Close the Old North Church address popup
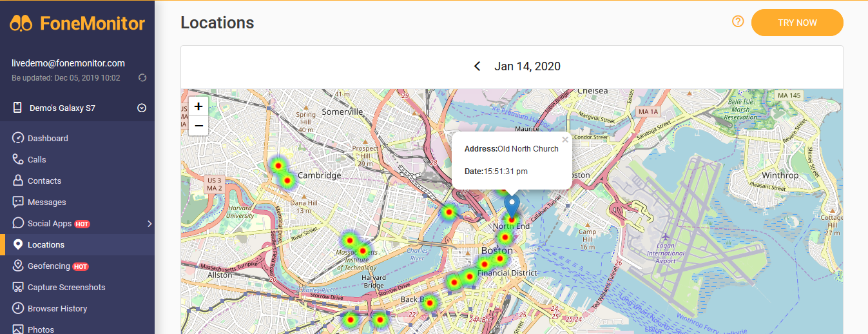This screenshot has height=334, width=868. [565, 139]
